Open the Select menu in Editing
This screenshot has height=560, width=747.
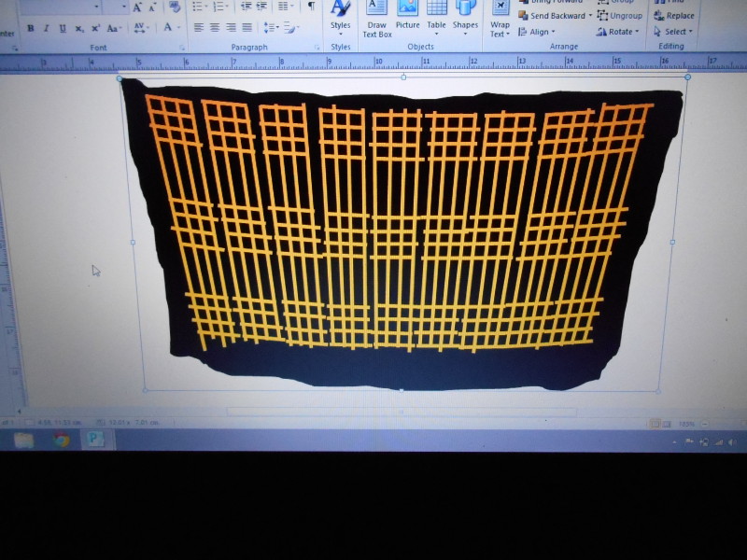[x=674, y=32]
